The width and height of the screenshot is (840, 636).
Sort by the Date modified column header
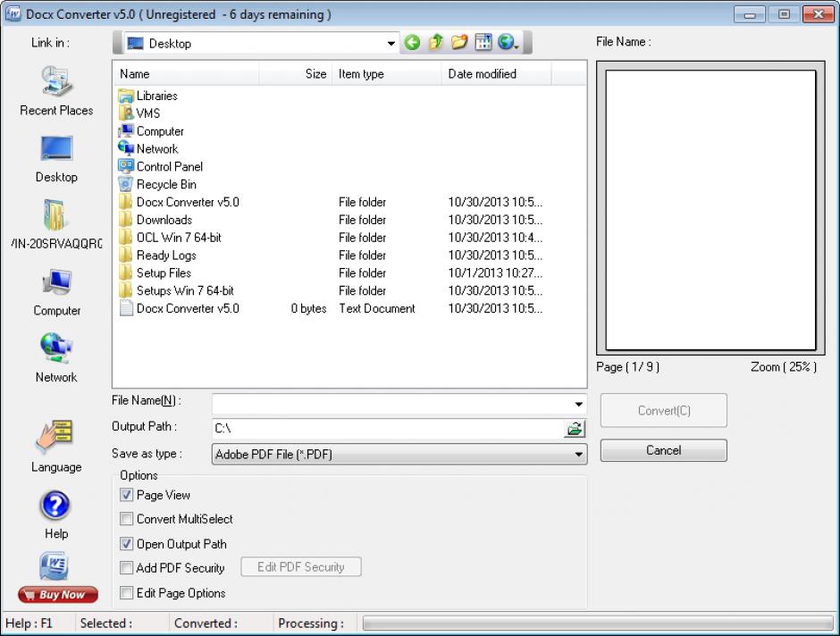click(x=497, y=74)
